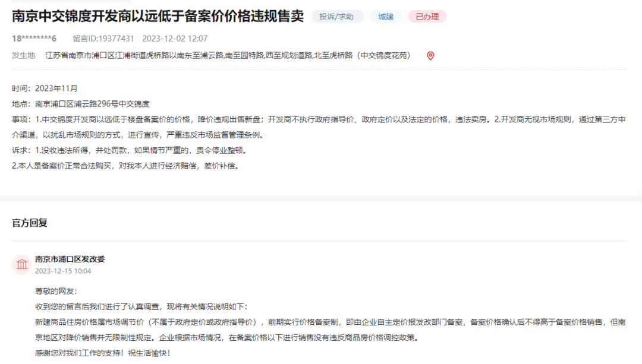This screenshot has width=642, height=364.
Task: Click the line 地点：南京浦口区浦云路296号中交锦度
Action: click(x=81, y=104)
